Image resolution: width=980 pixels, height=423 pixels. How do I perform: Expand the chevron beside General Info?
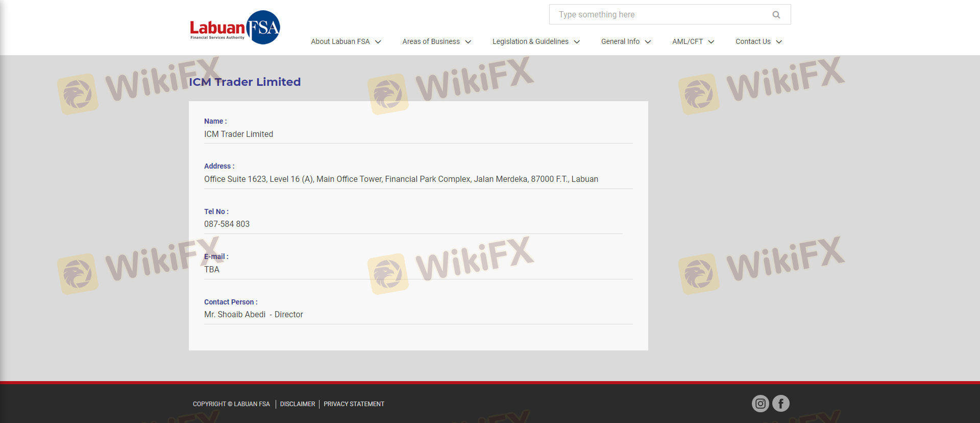(648, 42)
